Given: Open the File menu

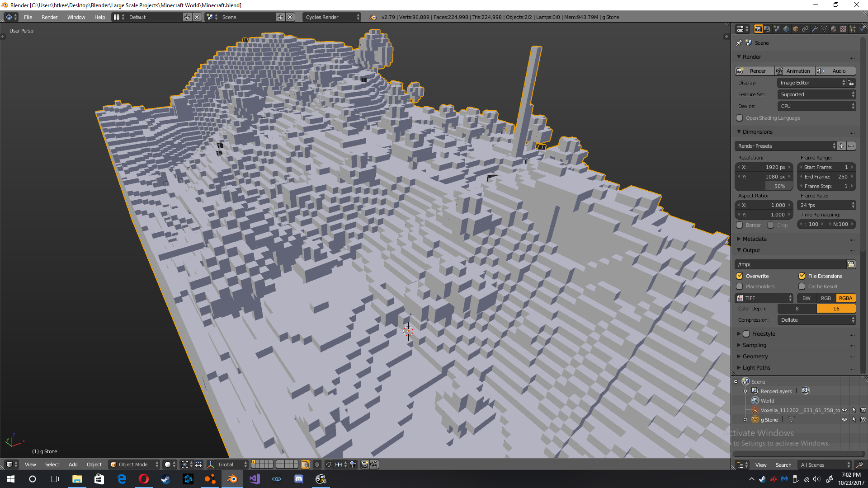Looking at the screenshot, I should 28,17.
